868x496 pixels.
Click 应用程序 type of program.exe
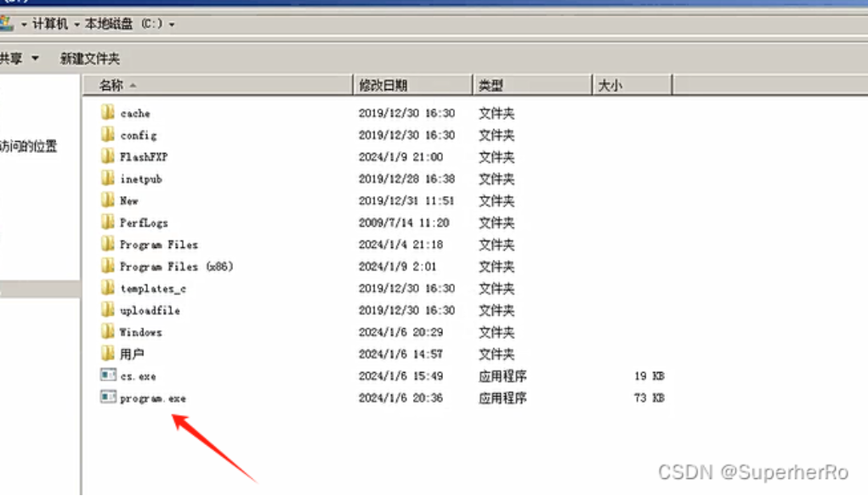502,398
